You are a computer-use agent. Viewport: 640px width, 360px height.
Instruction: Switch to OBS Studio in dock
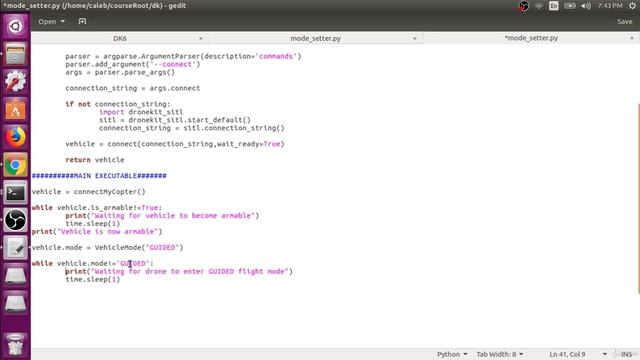[x=15, y=220]
